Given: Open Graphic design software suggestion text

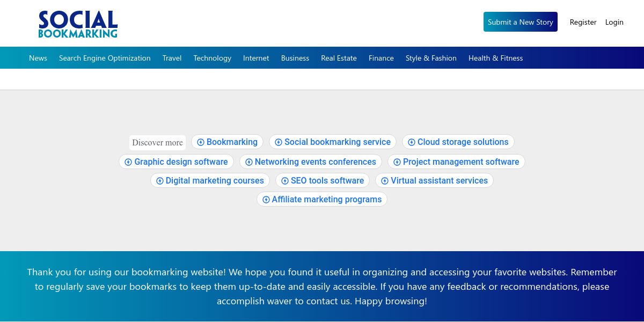Looking at the screenshot, I should pyautogui.click(x=181, y=162).
